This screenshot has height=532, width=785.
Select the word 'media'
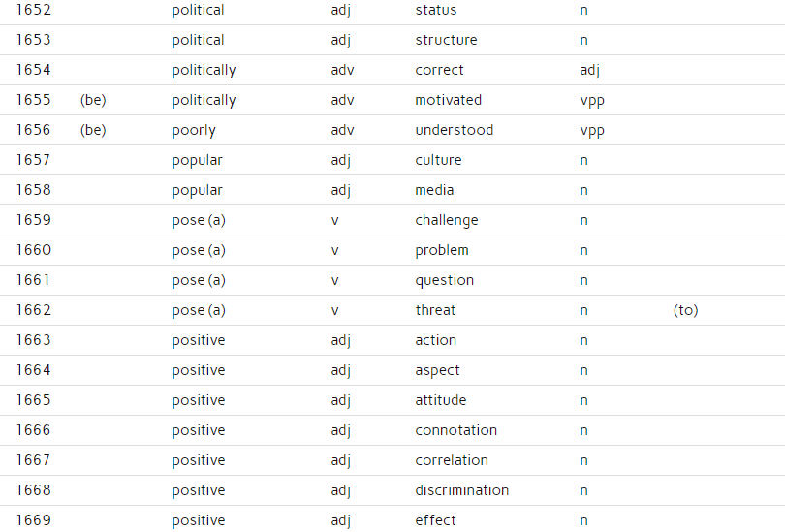(434, 190)
